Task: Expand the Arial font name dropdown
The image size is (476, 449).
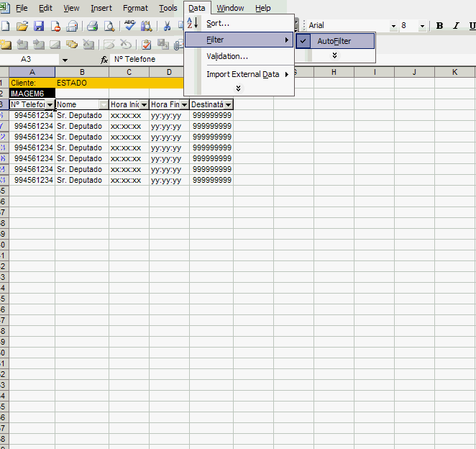Action: point(393,26)
